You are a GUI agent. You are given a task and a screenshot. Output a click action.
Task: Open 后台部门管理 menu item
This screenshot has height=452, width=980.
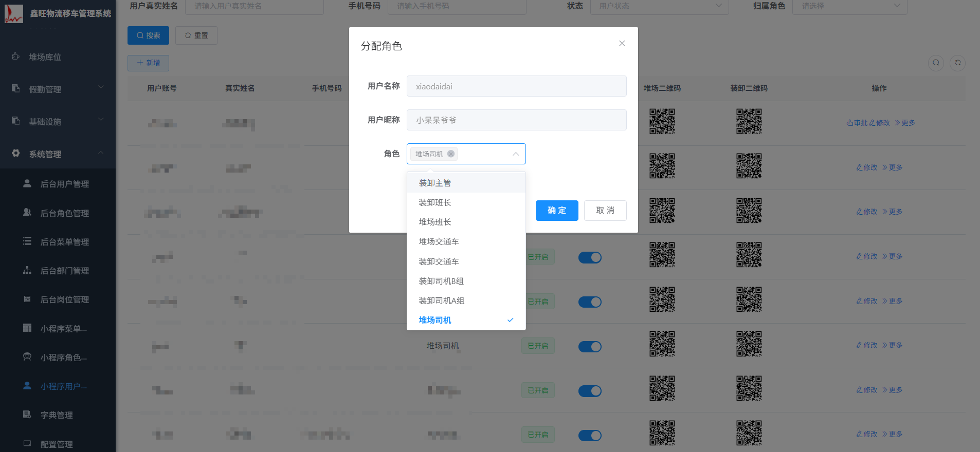pyautogui.click(x=58, y=270)
